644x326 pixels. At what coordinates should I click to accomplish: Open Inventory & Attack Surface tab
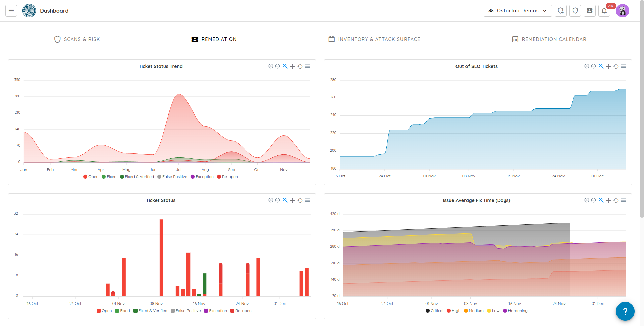[x=374, y=39]
